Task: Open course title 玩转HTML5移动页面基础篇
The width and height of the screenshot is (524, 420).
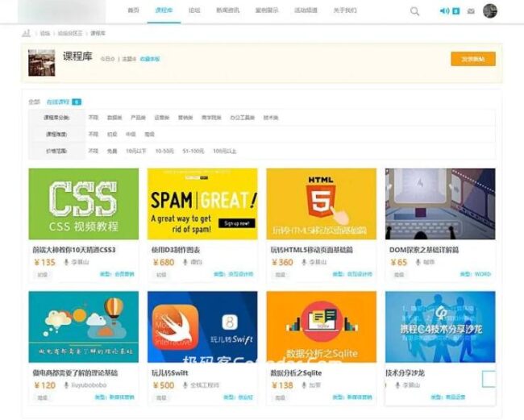Action: pyautogui.click(x=311, y=250)
